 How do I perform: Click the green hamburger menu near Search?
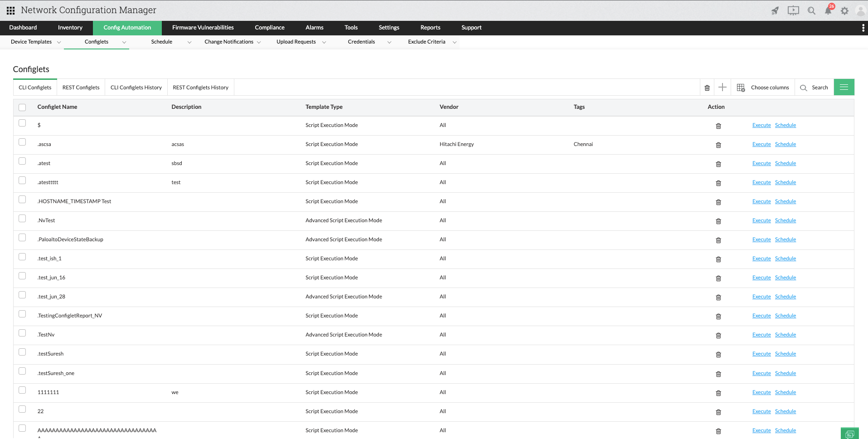coord(844,87)
